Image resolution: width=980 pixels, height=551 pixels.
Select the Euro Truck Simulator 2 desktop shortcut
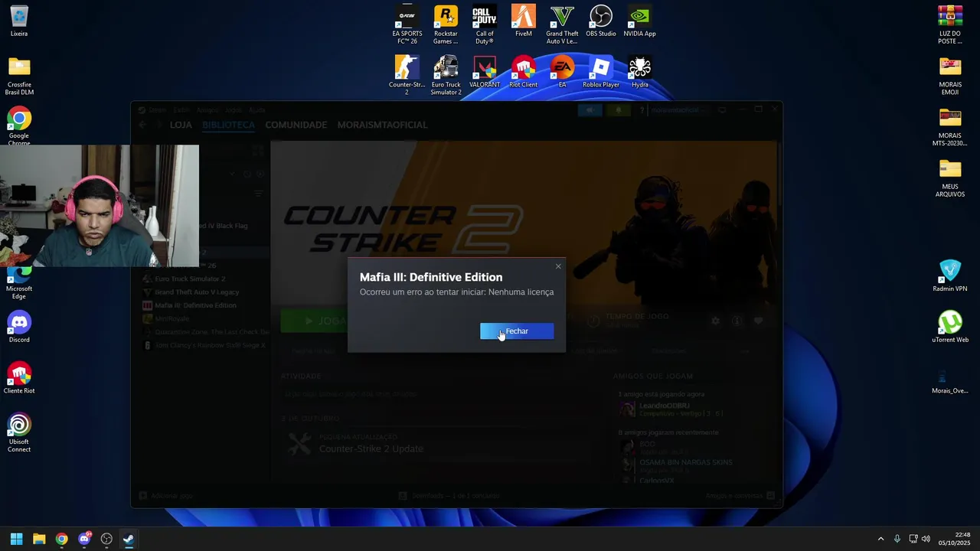pos(446,76)
